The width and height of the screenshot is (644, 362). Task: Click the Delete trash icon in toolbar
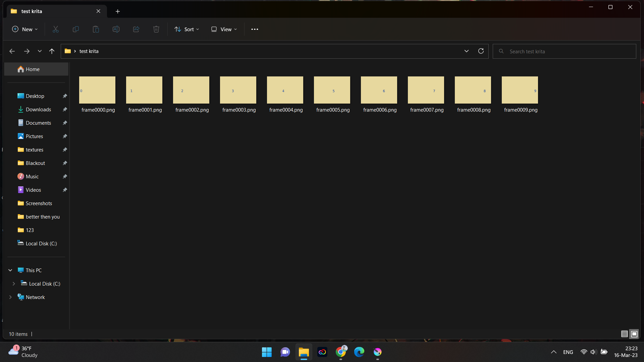pyautogui.click(x=156, y=29)
